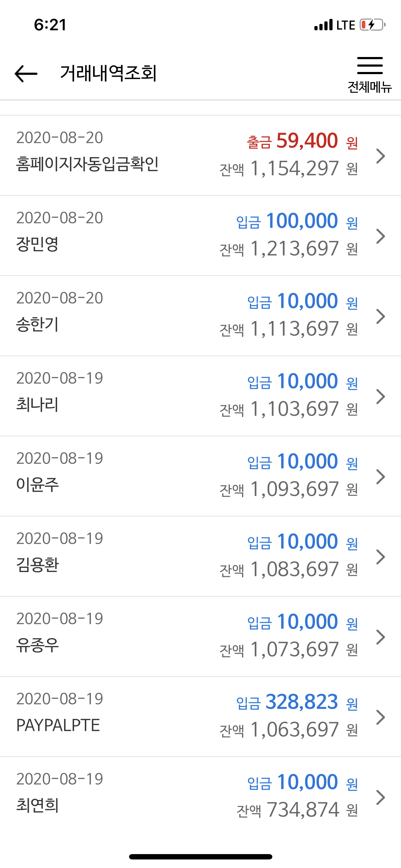The image size is (401, 868).
Task: Expand the 장민영 100,000 deposit chevron
Action: (x=381, y=236)
